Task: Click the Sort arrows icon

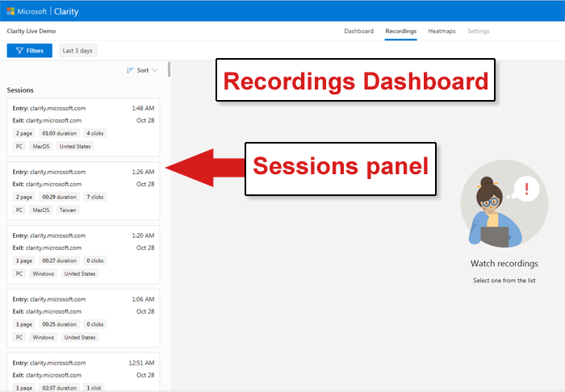Action: (130, 70)
